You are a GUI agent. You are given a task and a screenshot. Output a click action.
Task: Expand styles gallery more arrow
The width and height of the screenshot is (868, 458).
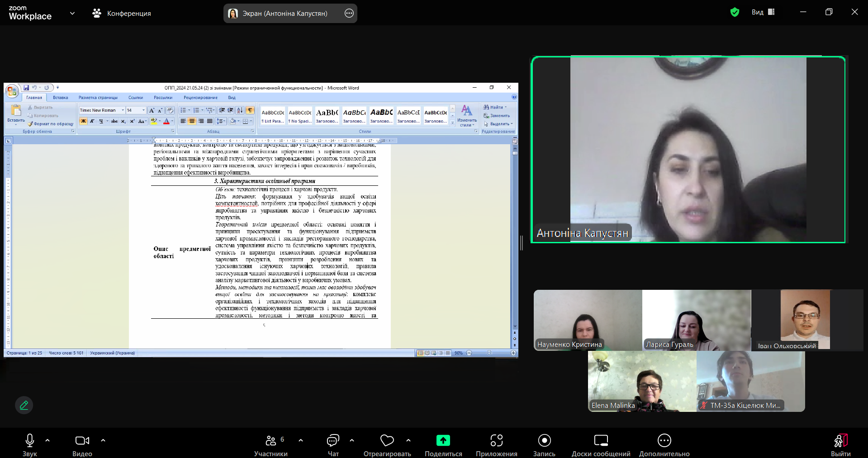[452, 123]
